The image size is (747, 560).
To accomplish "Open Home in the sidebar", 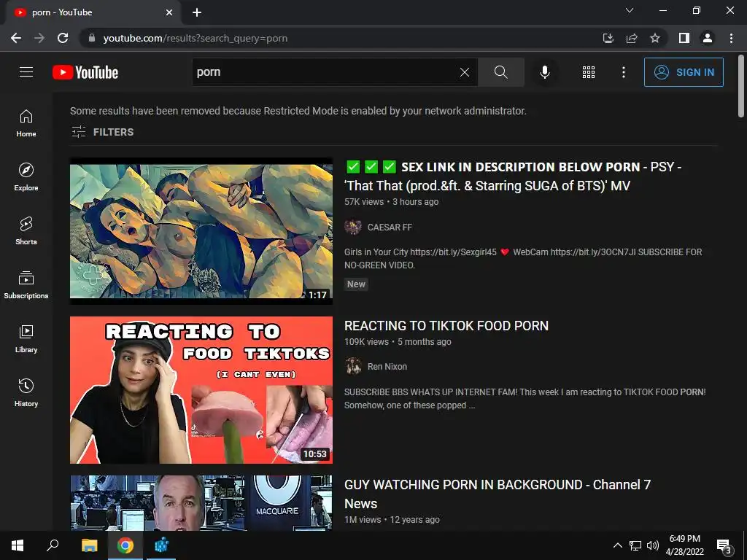I will tap(26, 123).
